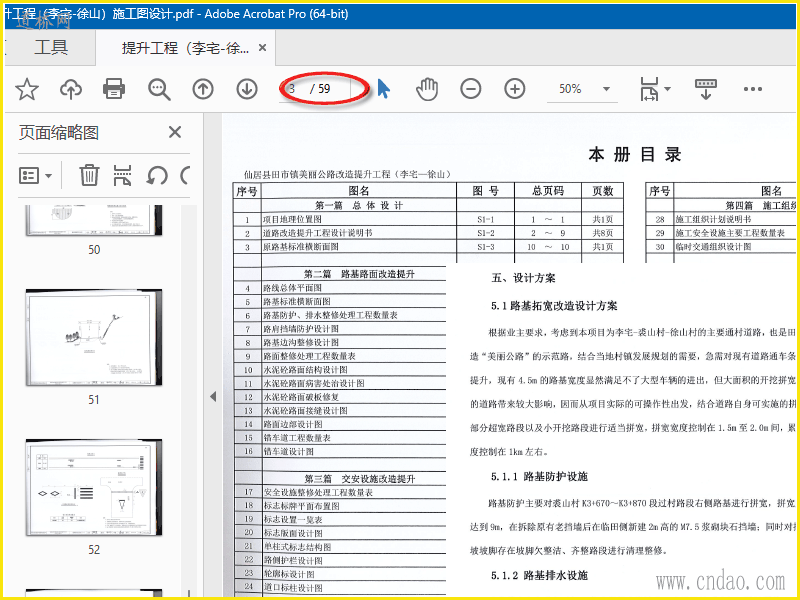Click the heading 五、设计方案
800x600 pixels.
[x=523, y=278]
